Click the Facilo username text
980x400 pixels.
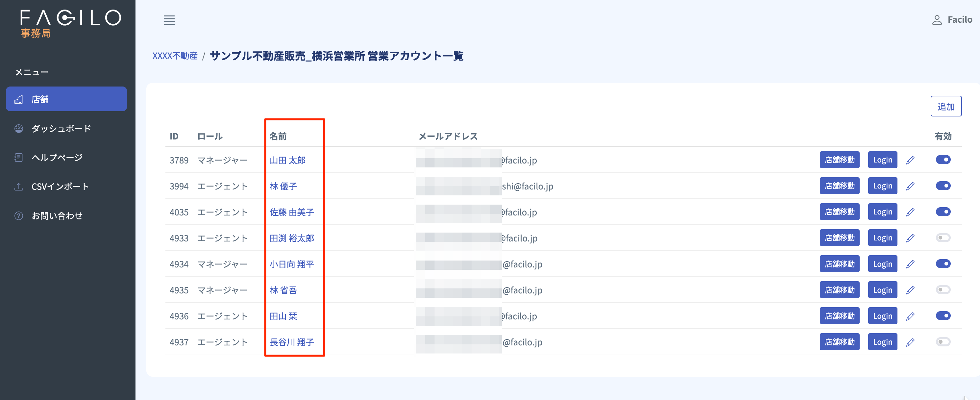(960, 20)
